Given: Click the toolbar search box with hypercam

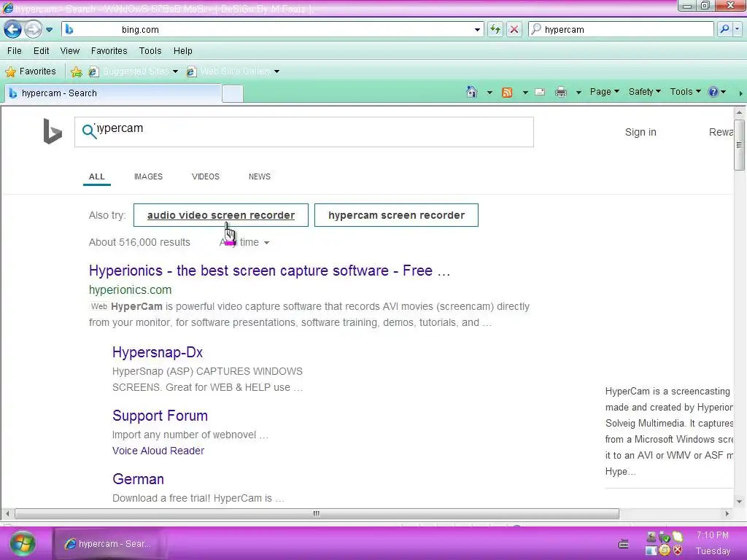Looking at the screenshot, I should click(621, 29).
